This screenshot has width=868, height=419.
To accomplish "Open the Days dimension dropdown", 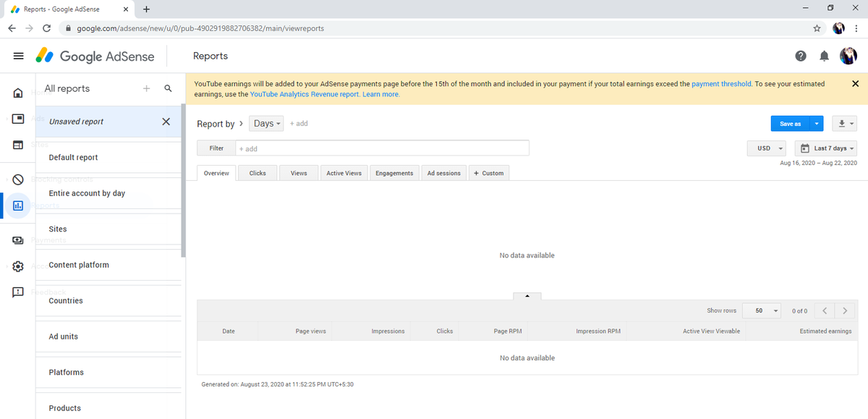I will point(268,124).
